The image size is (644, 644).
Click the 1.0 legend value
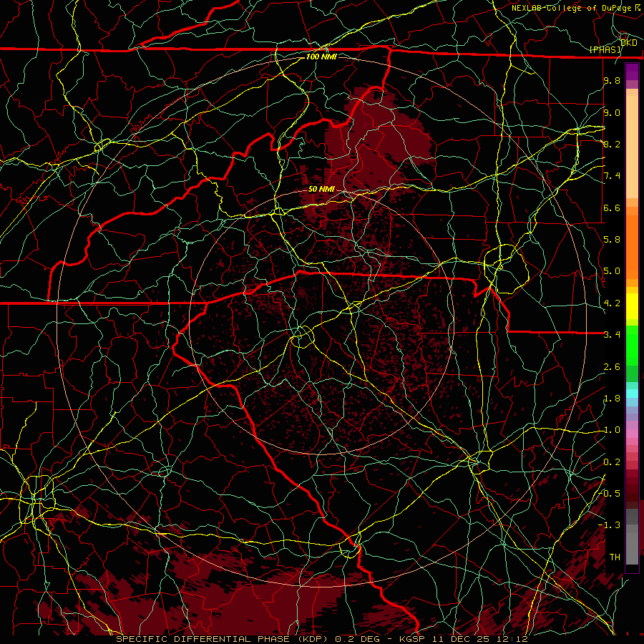pyautogui.click(x=612, y=430)
